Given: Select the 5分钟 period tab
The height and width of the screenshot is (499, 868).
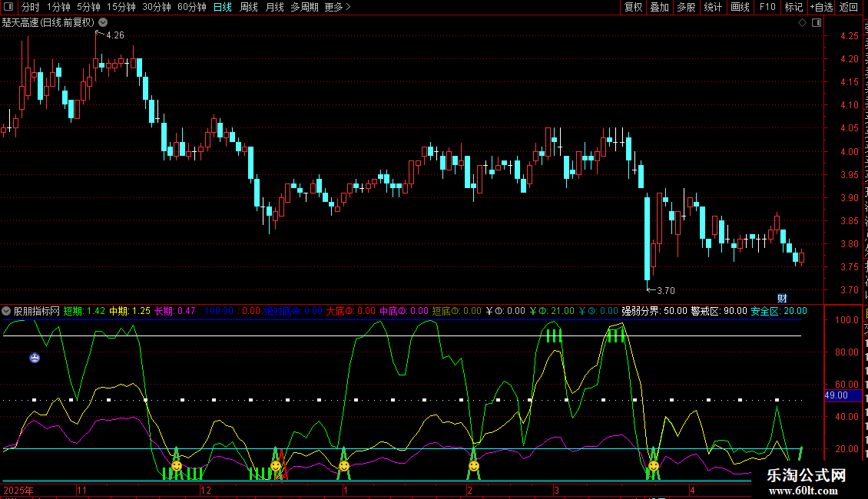Looking at the screenshot, I should [x=88, y=7].
